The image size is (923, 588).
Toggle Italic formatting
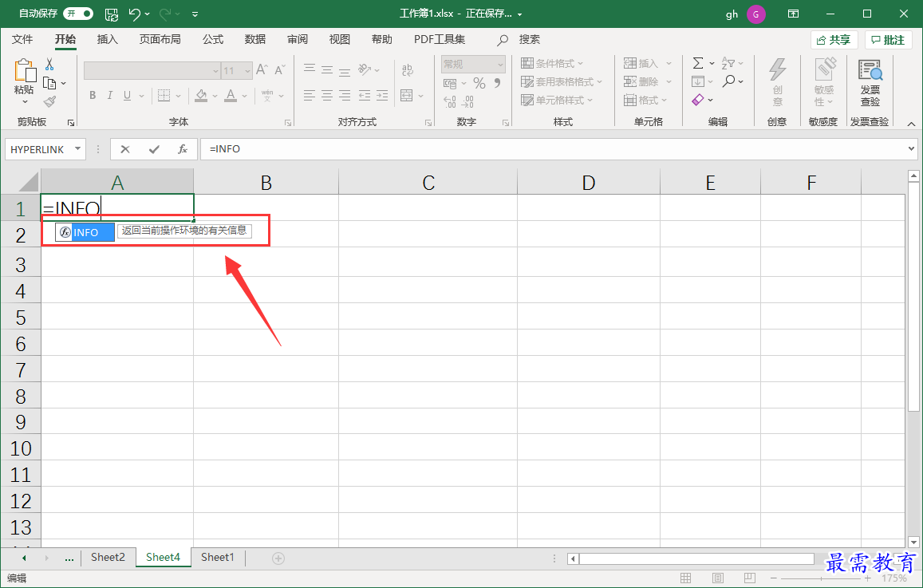click(x=109, y=96)
